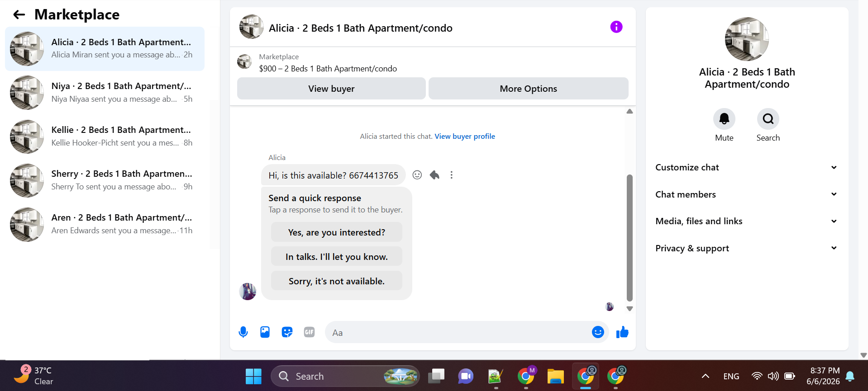Open the volume control in tray

point(773,376)
